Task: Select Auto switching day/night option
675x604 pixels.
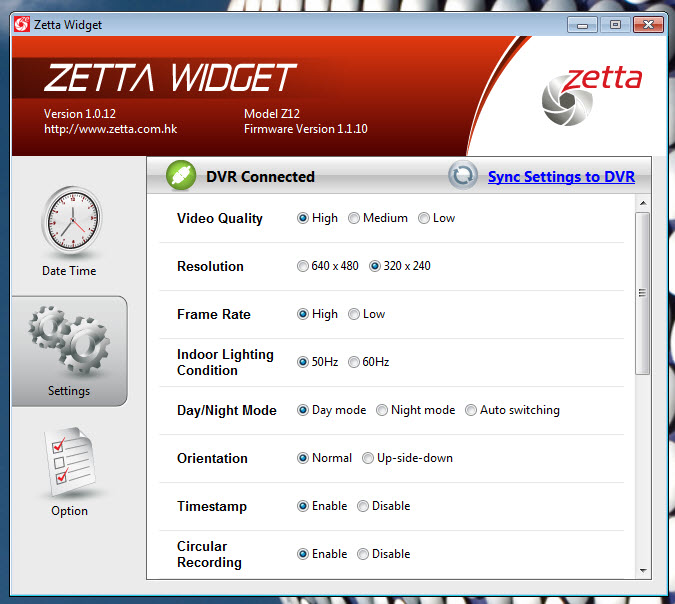Action: pyautogui.click(x=471, y=410)
